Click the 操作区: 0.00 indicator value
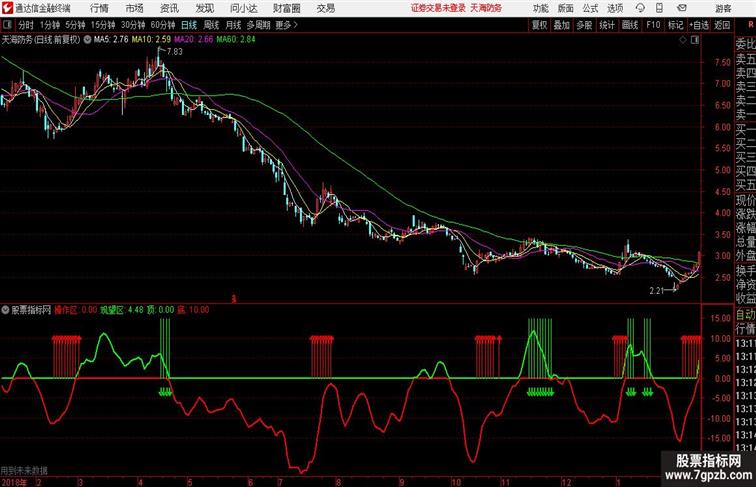756x487 pixels. [75, 310]
